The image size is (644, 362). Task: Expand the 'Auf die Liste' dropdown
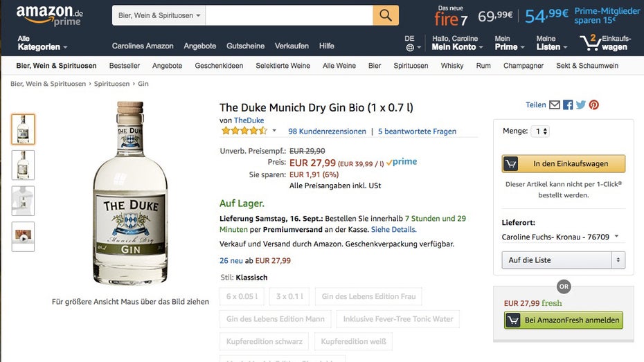pyautogui.click(x=618, y=260)
